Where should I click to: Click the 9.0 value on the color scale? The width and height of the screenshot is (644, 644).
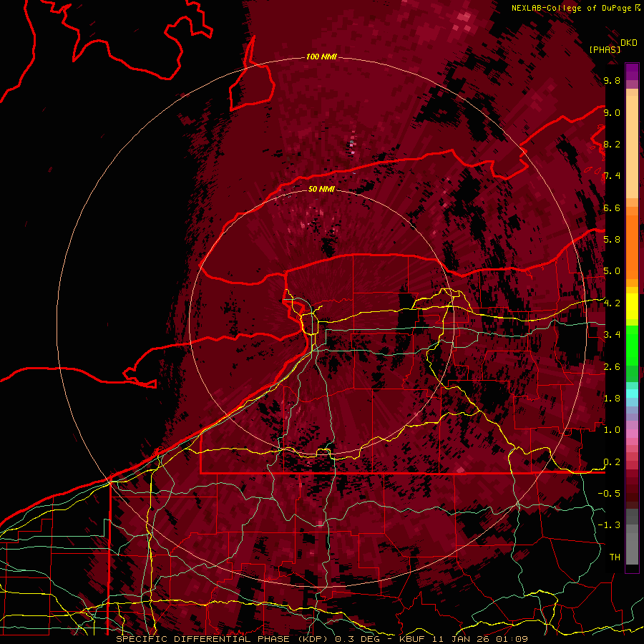coord(612,112)
